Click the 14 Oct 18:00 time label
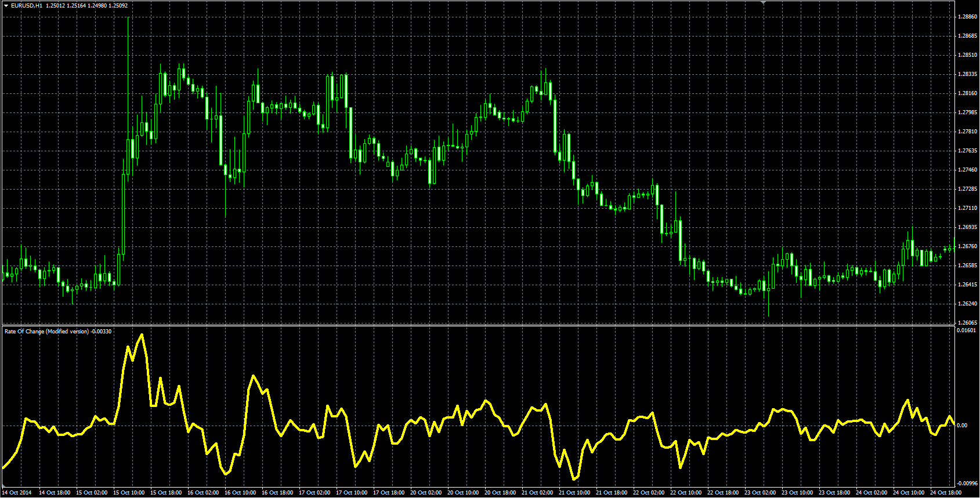 click(55, 493)
